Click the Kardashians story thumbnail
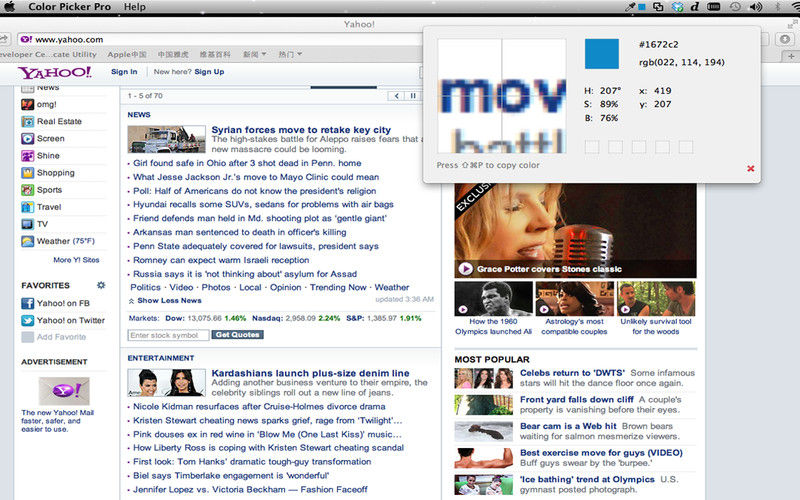Viewport: 800px width, 500px height. (x=166, y=383)
